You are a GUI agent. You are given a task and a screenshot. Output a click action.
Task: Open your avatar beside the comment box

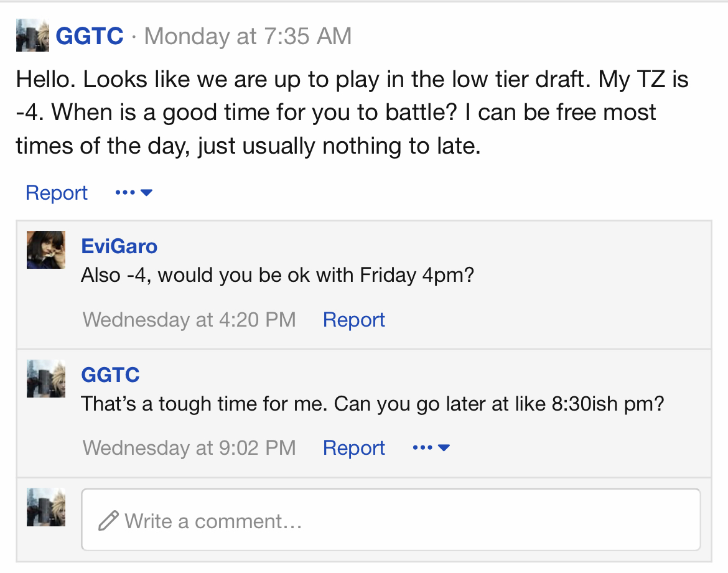[x=46, y=507]
